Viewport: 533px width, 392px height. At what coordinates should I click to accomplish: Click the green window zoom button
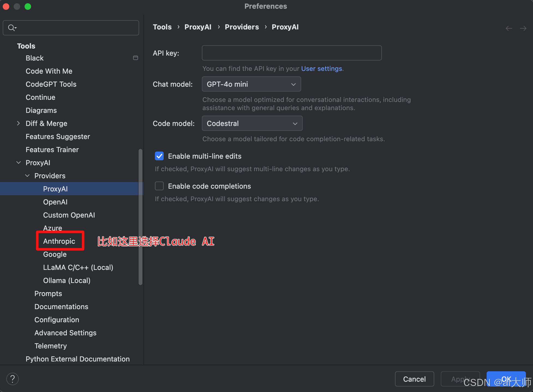(28, 7)
